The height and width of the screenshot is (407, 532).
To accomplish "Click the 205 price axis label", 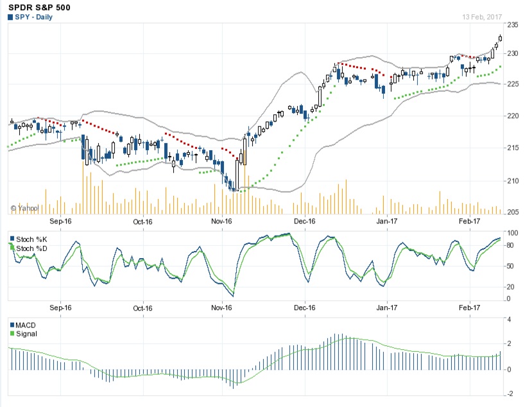I will coord(513,212).
